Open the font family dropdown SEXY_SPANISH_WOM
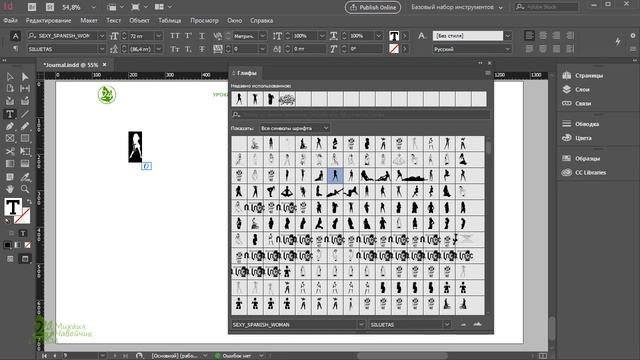The width and height of the screenshot is (640, 360). (102, 36)
